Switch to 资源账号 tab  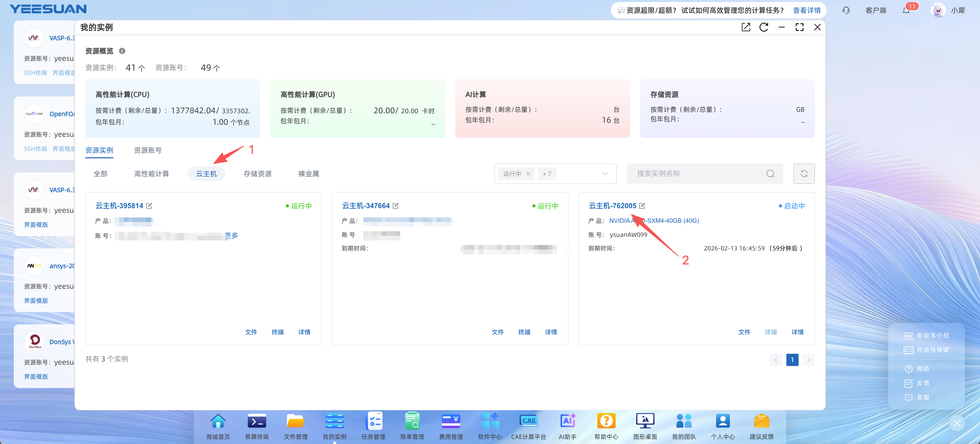[148, 150]
